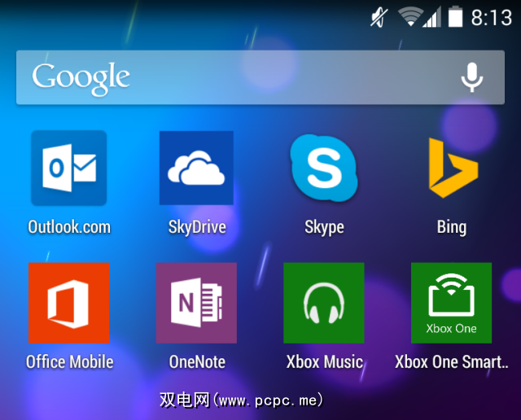Launch the Xbox One SmartGlass icon
The width and height of the screenshot is (521, 420).
(451, 303)
